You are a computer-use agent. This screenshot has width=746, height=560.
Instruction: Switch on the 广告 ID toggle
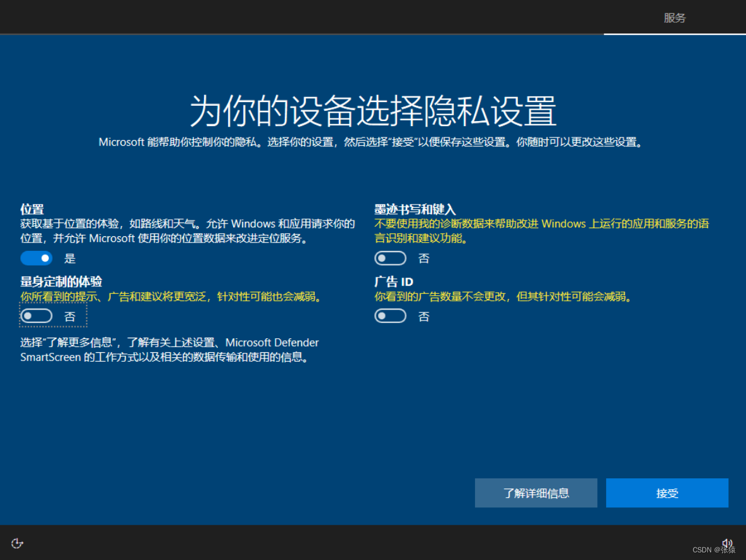click(x=390, y=316)
